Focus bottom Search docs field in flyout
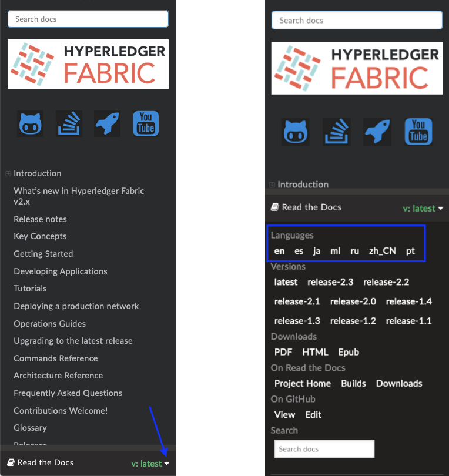Image resolution: width=449 pixels, height=476 pixels. tap(324, 449)
